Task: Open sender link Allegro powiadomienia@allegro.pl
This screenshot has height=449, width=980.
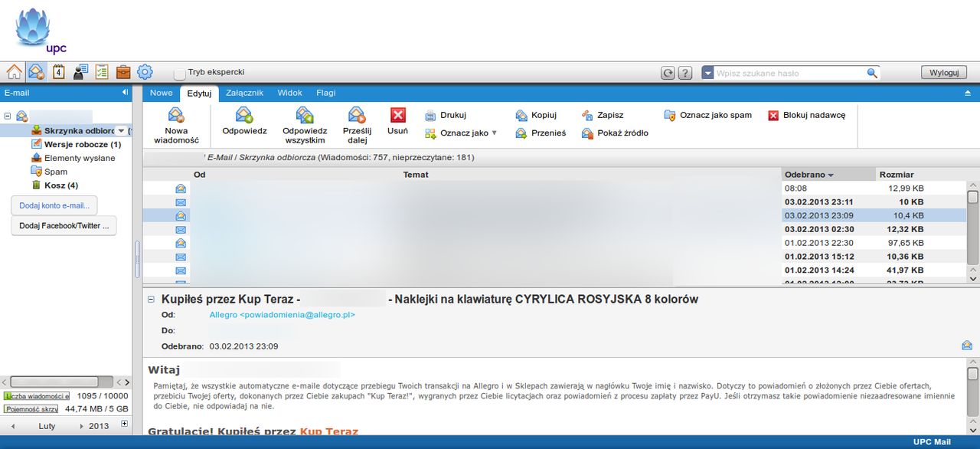Action: pyautogui.click(x=283, y=315)
